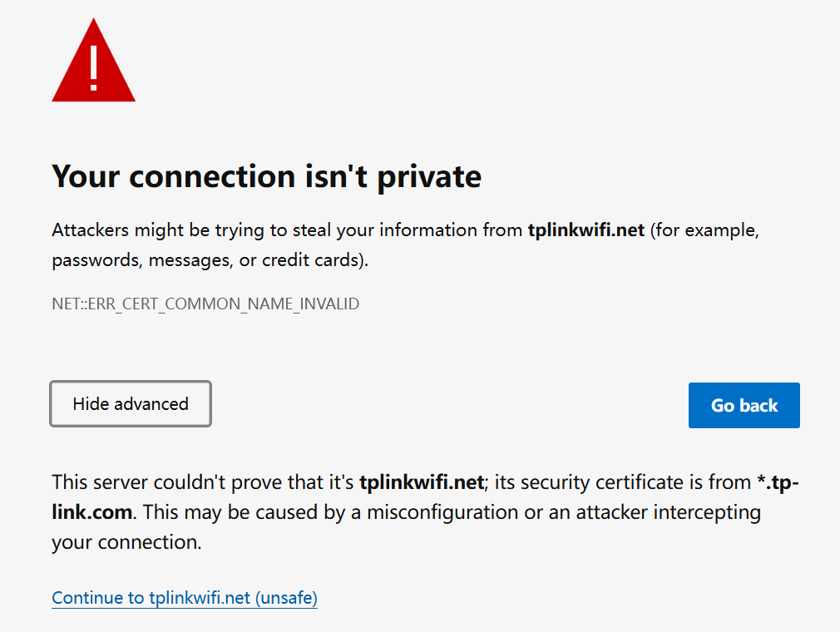Select the NET::ERR_CERT_COMMON_NAME_INVALID error code
The height and width of the screenshot is (632, 840).
205,304
